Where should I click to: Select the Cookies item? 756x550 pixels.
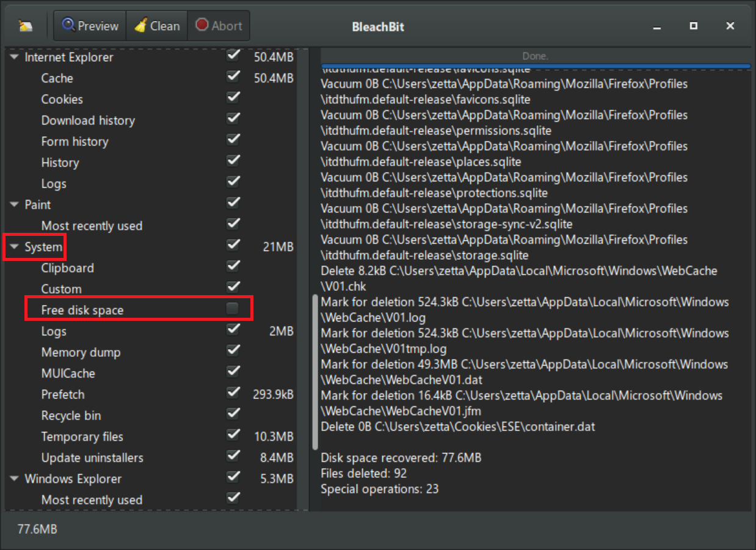pyautogui.click(x=62, y=100)
